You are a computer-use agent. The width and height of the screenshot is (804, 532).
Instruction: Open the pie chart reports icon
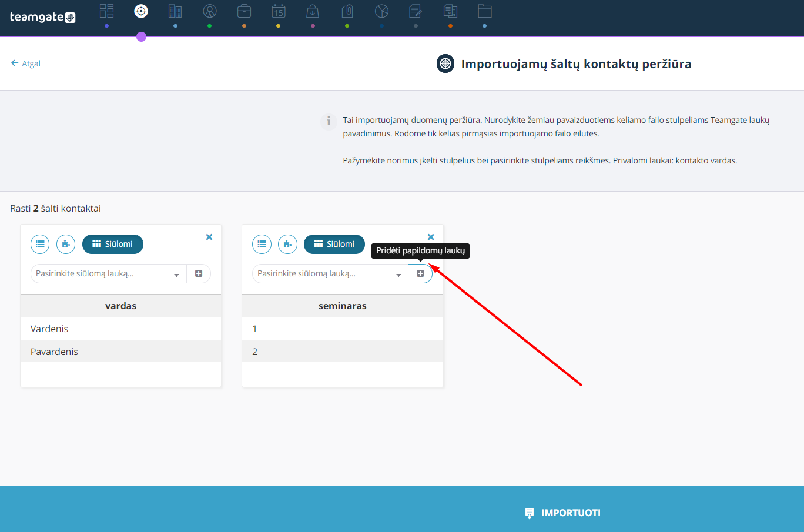point(381,11)
